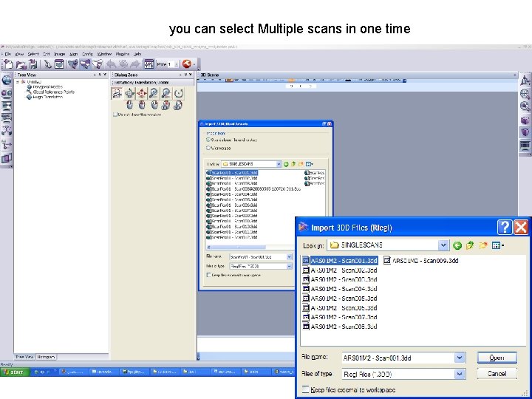Click the Cancel button in Import 3DD Files
This screenshot has height=399, width=532.
497,374
